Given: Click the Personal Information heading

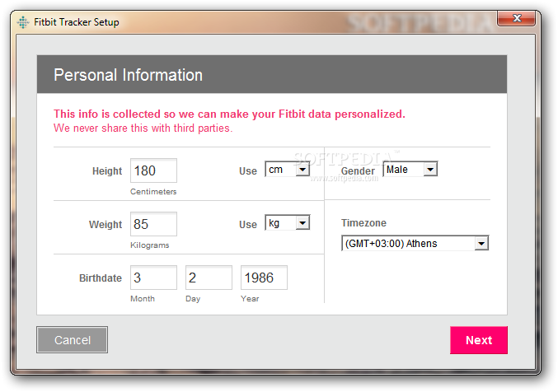Looking at the screenshot, I should pos(128,75).
